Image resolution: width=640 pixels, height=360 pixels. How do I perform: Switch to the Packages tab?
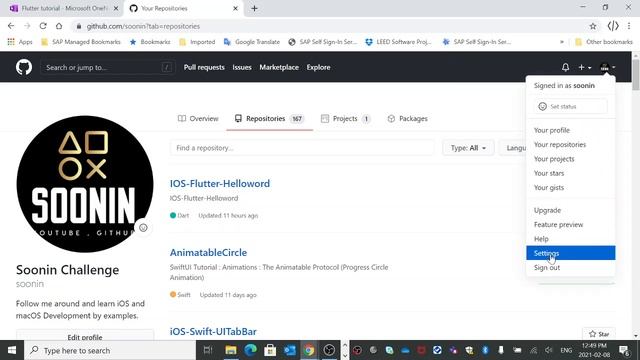pos(407,119)
